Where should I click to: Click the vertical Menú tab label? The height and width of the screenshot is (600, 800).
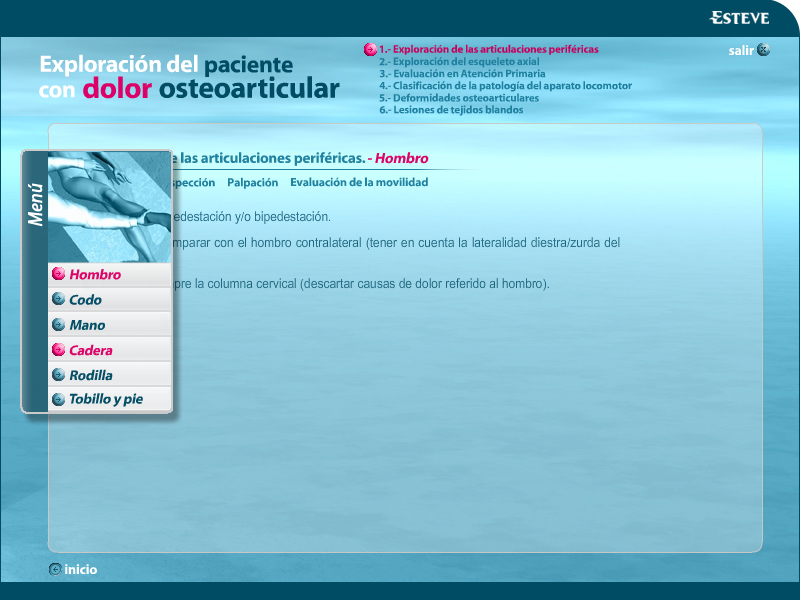point(36,204)
